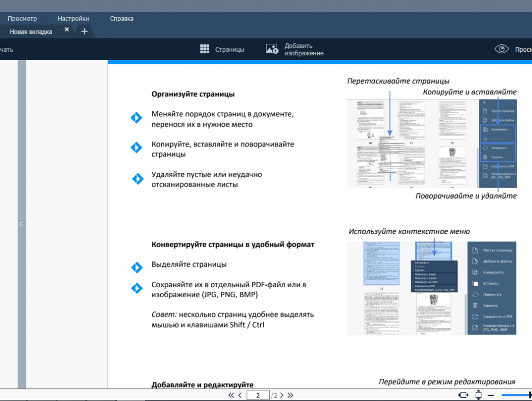Collapse the left panel with double chevron

22,224
